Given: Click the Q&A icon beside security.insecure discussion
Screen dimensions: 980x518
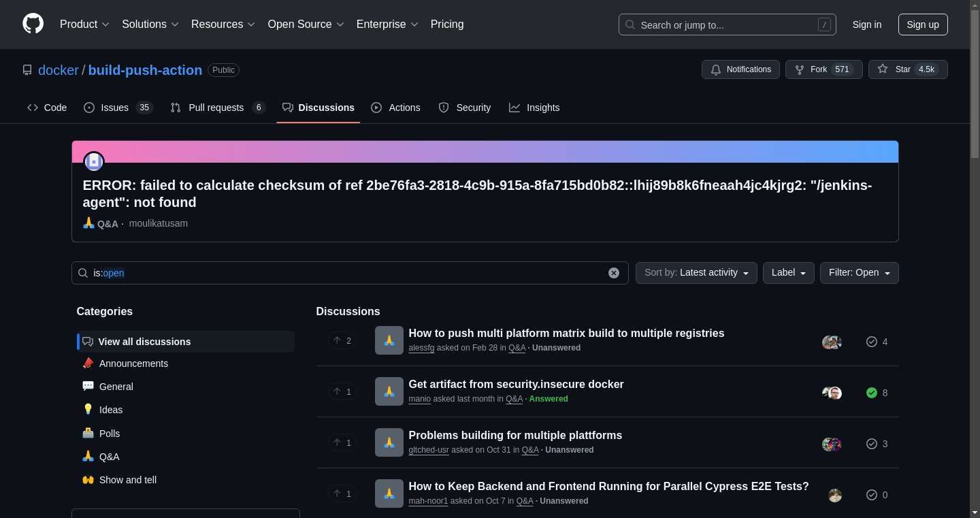Looking at the screenshot, I should pos(389,391).
